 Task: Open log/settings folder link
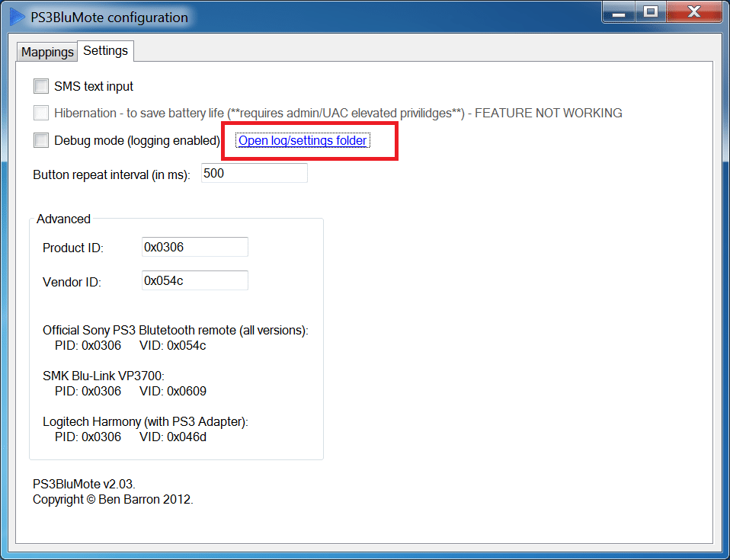tap(303, 141)
